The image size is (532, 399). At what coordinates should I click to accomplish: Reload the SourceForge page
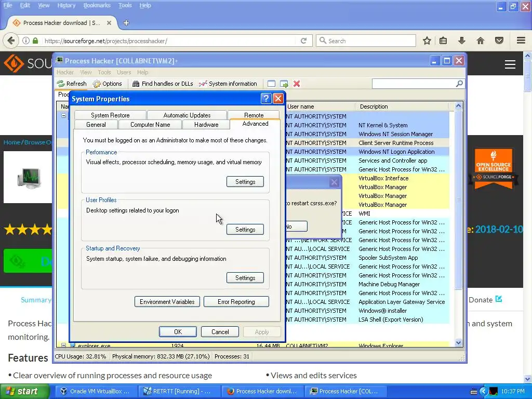point(303,41)
